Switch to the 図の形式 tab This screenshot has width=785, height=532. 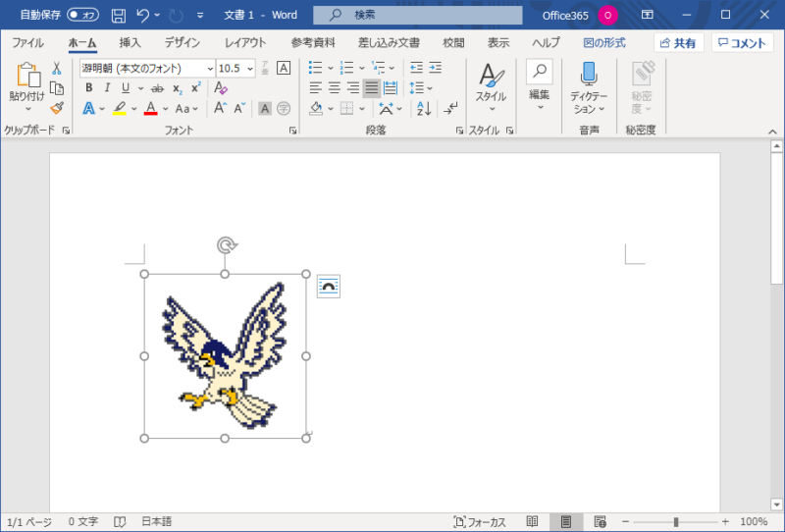pos(604,43)
